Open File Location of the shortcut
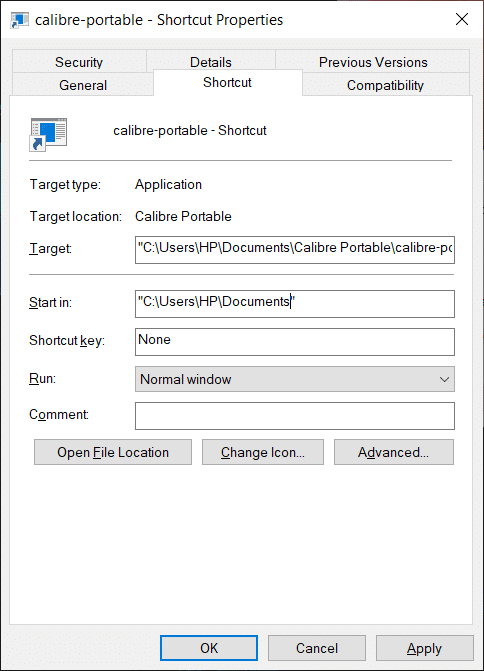Viewport: 484px width, 671px height. [113, 452]
